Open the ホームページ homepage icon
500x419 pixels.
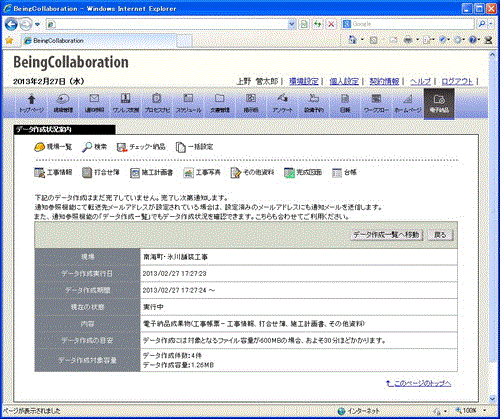408,103
